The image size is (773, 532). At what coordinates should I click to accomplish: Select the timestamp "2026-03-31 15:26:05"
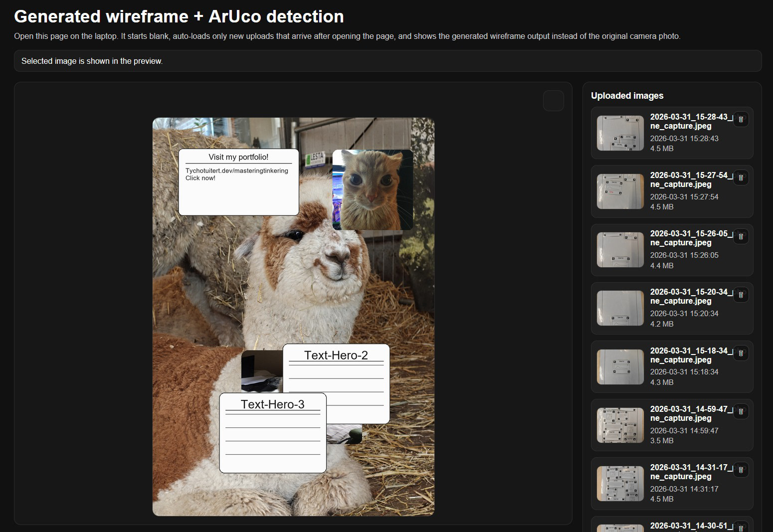pyautogui.click(x=684, y=255)
